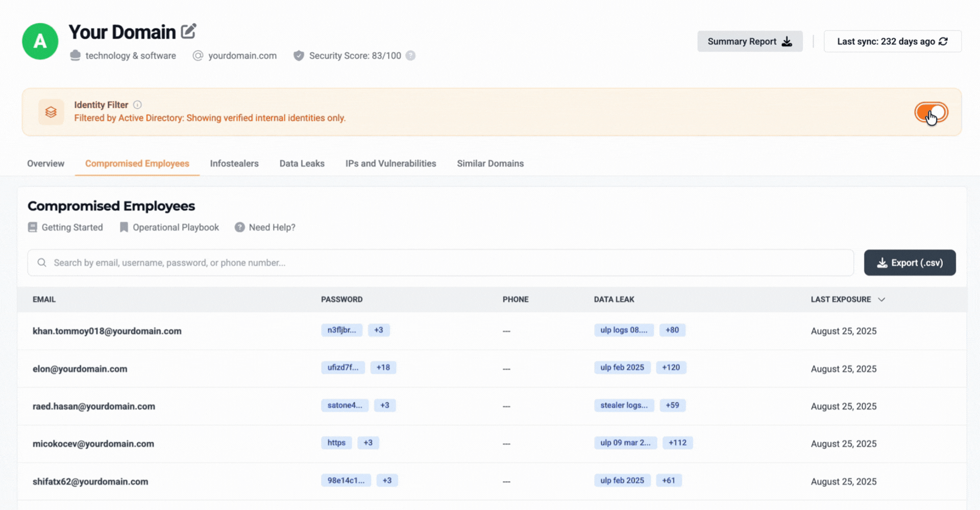The height and width of the screenshot is (510, 980).
Task: Click the Security Score help question icon
Action: click(x=410, y=56)
